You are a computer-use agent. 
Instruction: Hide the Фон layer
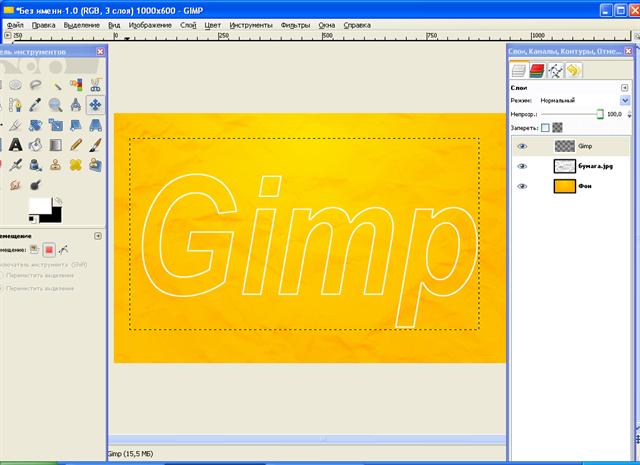522,186
